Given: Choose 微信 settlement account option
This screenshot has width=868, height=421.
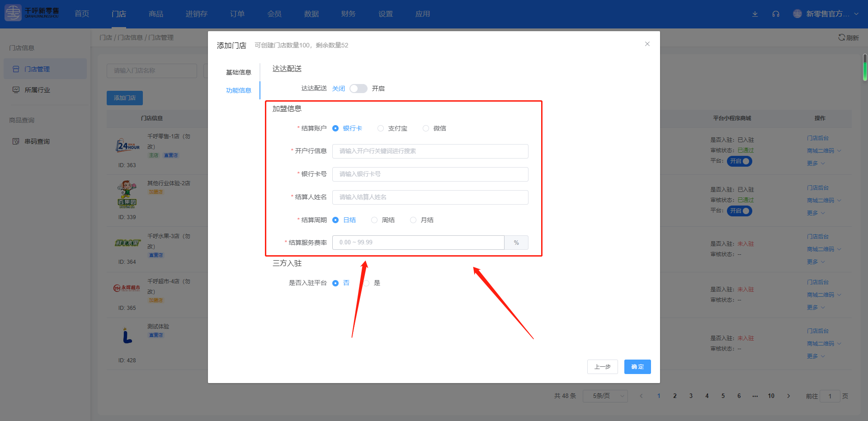Looking at the screenshot, I should click(x=426, y=129).
